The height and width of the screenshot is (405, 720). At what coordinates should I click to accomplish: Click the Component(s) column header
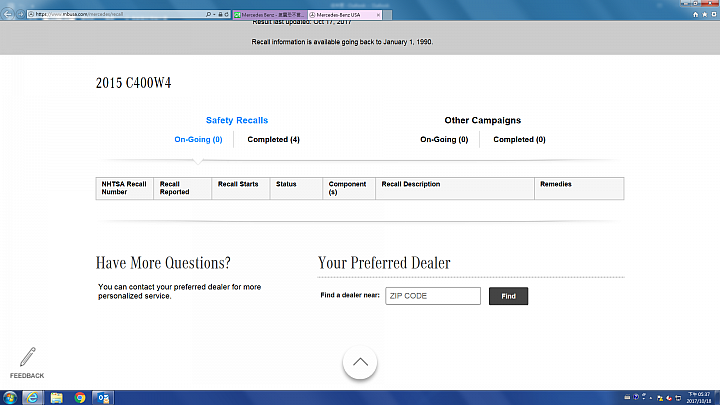click(349, 188)
